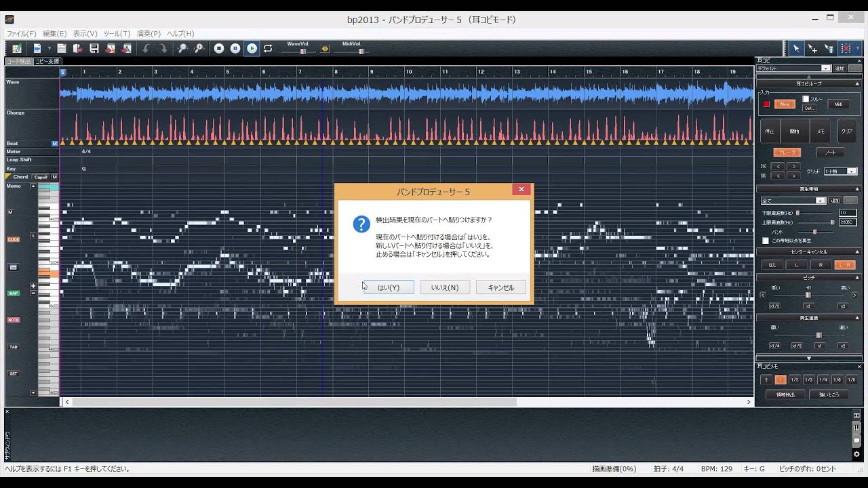Switch to the コード検出 tab
Screen dimensions: 868x488
pyautogui.click(x=18, y=61)
